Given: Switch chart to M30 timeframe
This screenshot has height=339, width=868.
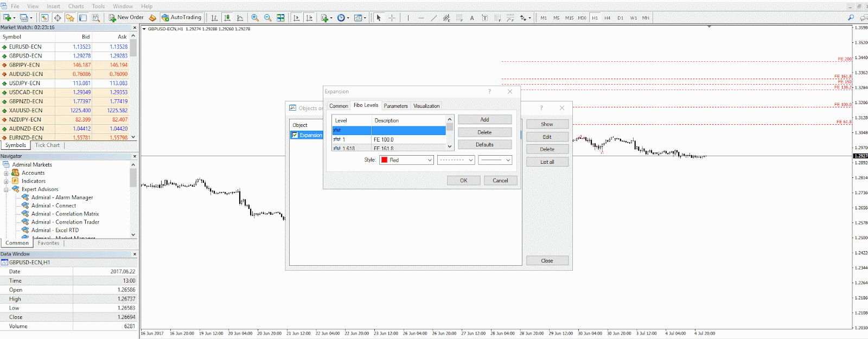Looking at the screenshot, I should coord(582,18).
